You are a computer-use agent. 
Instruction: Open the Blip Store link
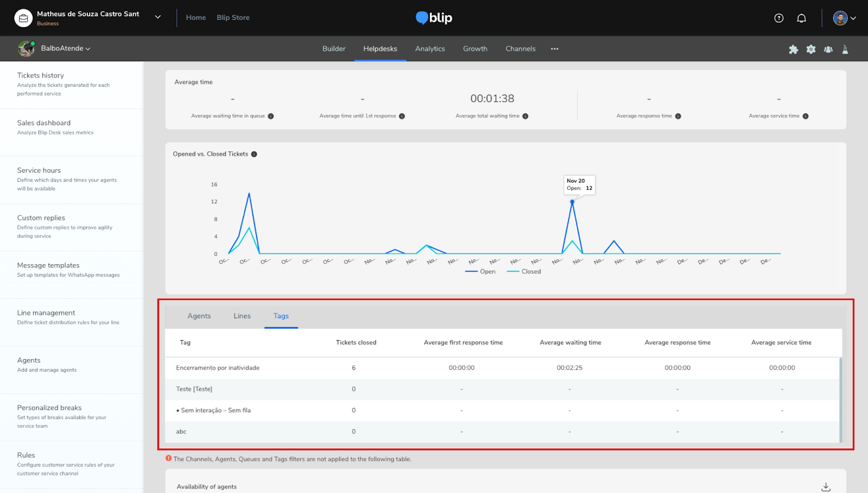(233, 17)
